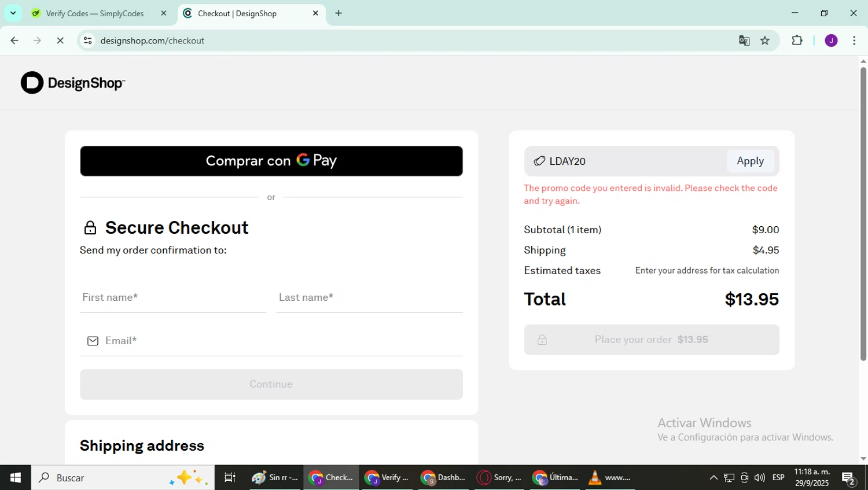Screen dimensions: 868x490
Task: Click the translate page icon
Action: [x=744, y=40]
